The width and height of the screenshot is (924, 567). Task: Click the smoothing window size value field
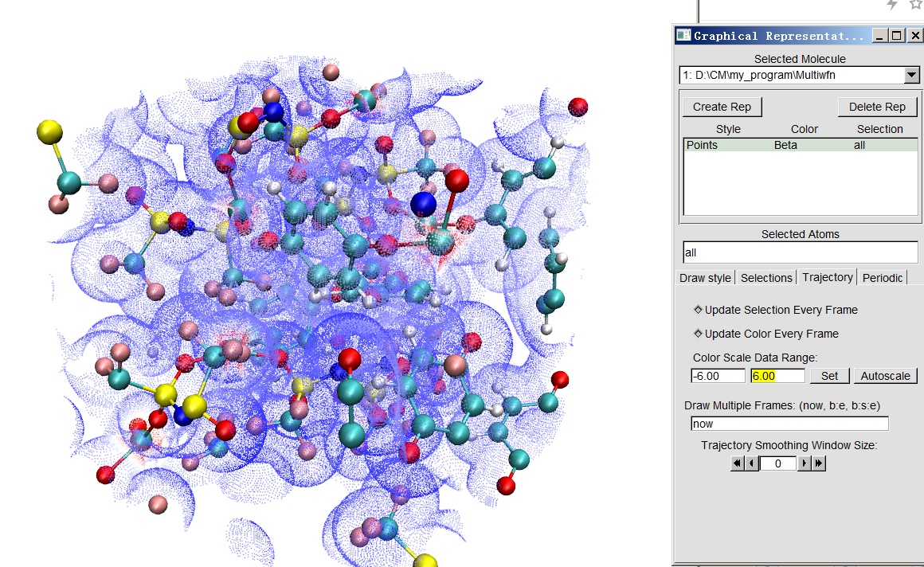click(x=778, y=463)
